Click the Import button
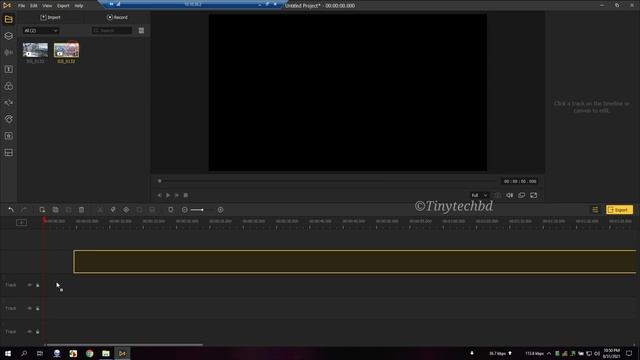 tap(50, 18)
